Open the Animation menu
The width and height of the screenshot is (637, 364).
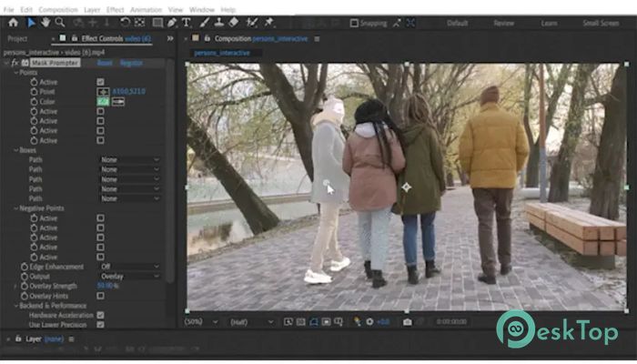[146, 9]
